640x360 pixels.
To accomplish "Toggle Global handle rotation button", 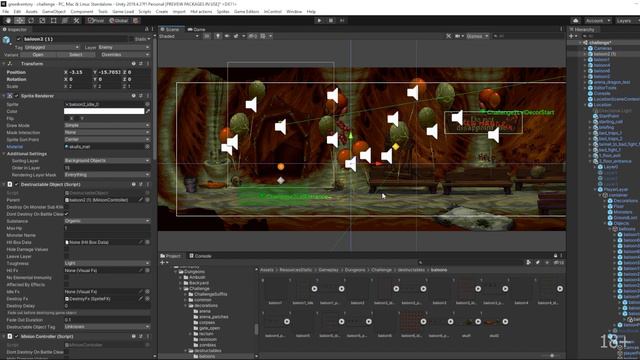I will click(x=118, y=20).
